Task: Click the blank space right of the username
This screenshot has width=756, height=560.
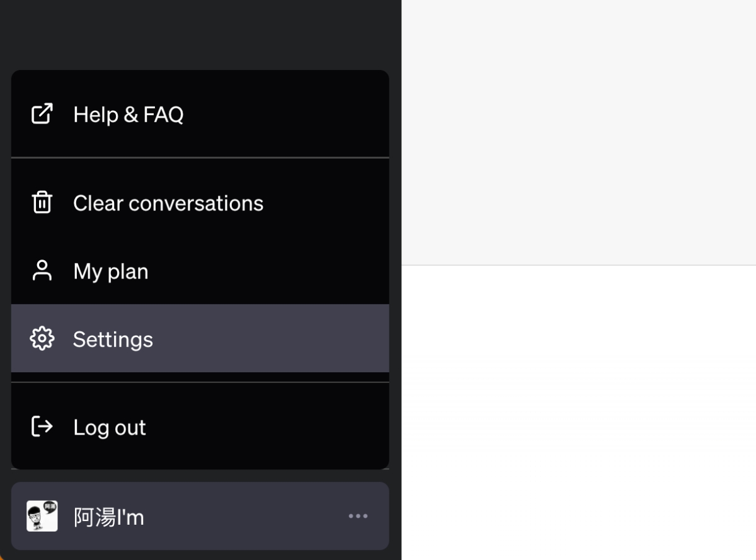Action: [x=246, y=517]
